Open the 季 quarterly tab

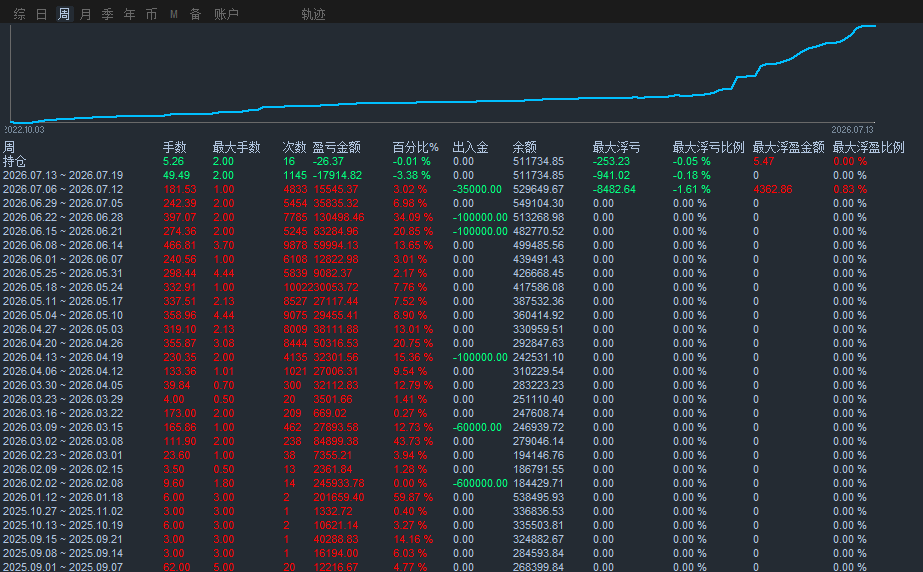[x=107, y=14]
